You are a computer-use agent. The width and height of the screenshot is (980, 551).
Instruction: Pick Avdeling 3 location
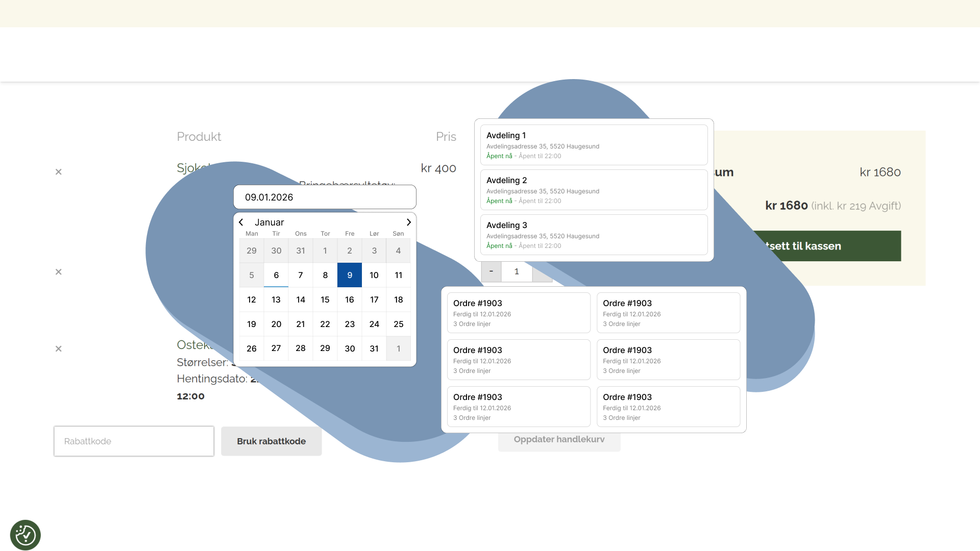click(x=594, y=235)
